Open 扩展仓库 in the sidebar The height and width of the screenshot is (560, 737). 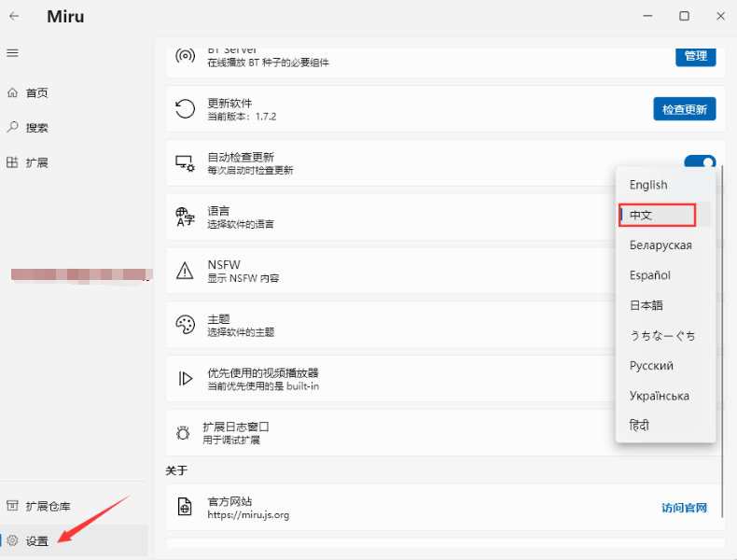(x=48, y=506)
